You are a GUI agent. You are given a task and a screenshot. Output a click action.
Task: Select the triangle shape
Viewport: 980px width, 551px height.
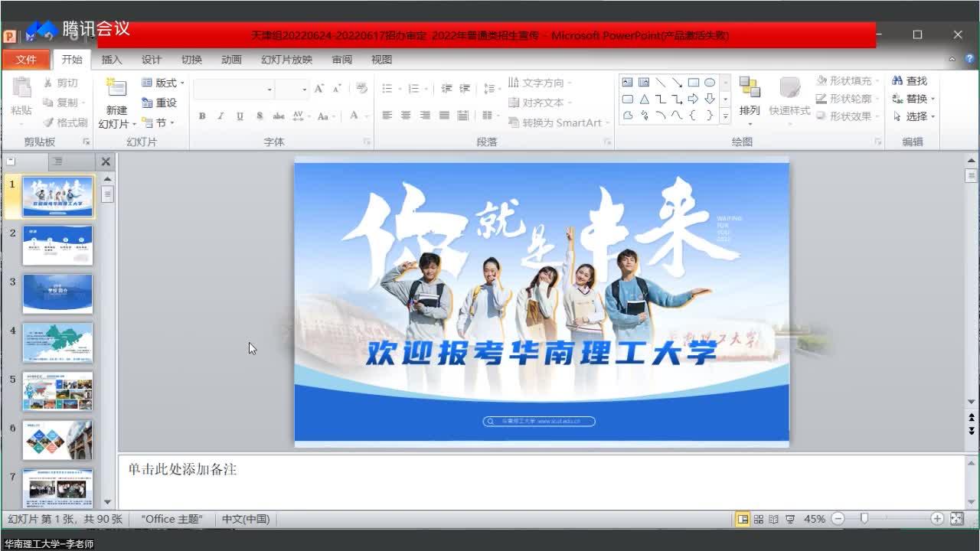[x=644, y=99]
